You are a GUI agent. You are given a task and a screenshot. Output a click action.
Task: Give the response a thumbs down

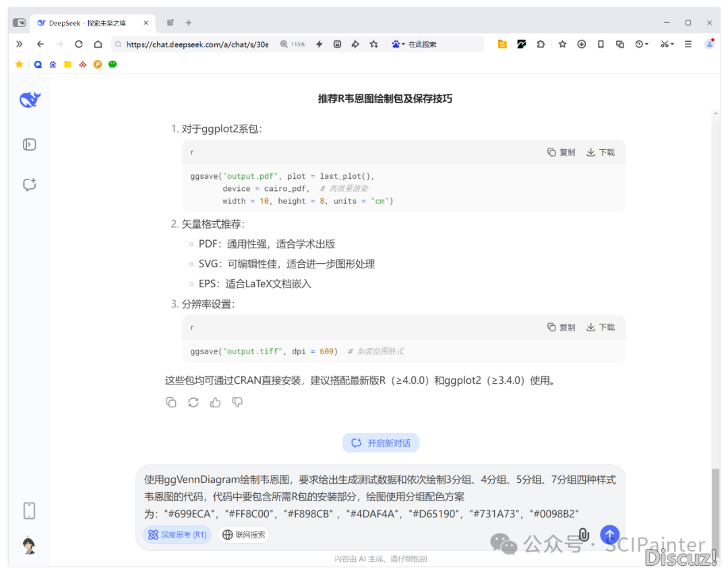tap(237, 402)
